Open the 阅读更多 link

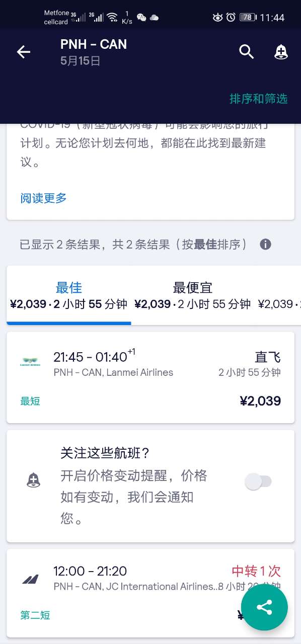pos(44,198)
